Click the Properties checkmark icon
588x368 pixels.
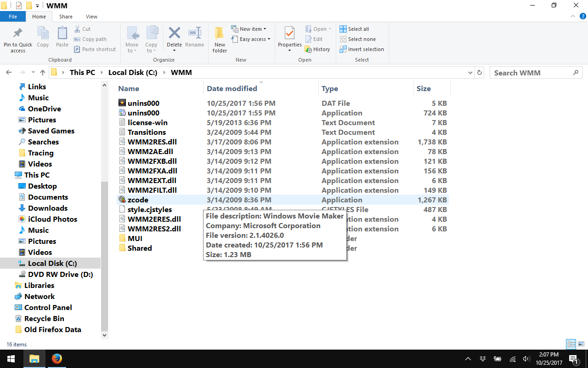[289, 33]
